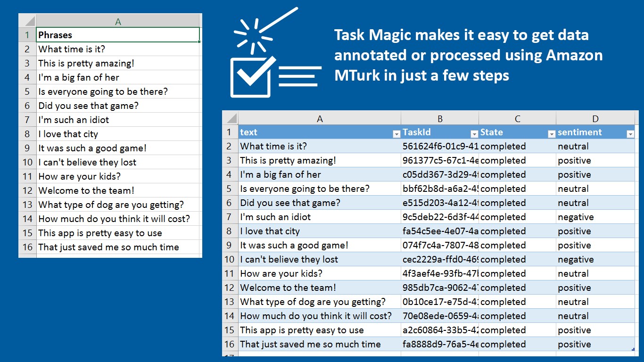Select row 12 header in results sheet
Screen dimensions: 644x362
point(230,288)
